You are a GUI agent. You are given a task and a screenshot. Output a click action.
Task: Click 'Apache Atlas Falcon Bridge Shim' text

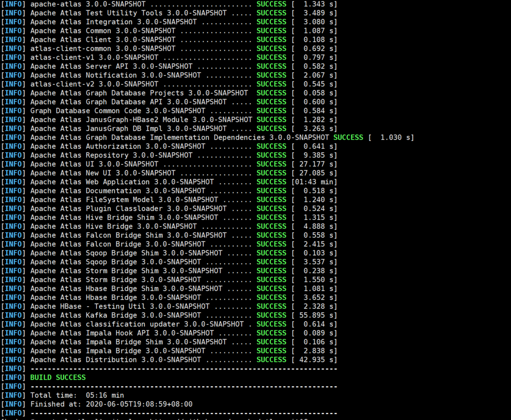tap(96, 236)
